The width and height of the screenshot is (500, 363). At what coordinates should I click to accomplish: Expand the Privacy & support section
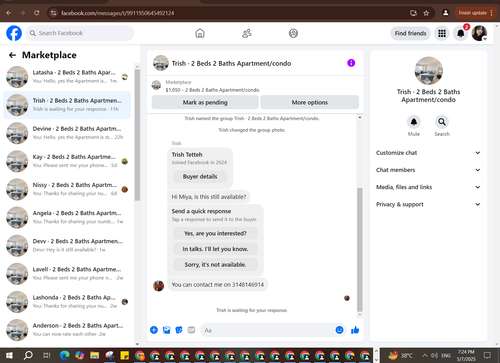point(428,204)
